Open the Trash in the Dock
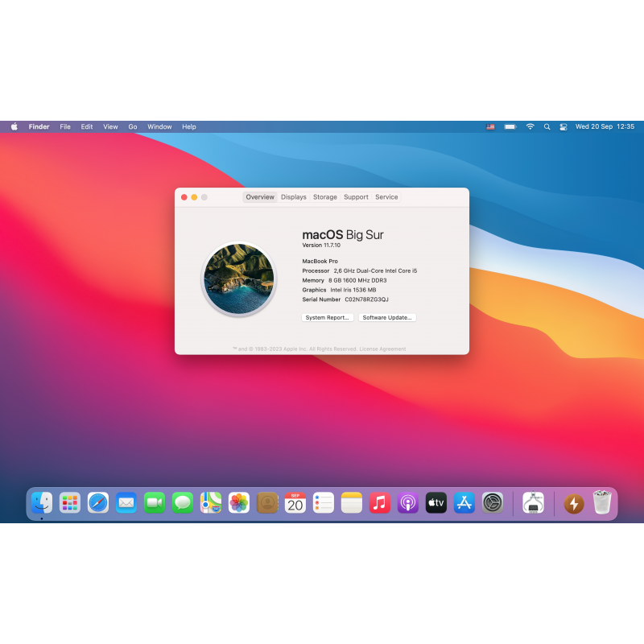Viewport: 644px width, 644px height. pyautogui.click(x=602, y=503)
